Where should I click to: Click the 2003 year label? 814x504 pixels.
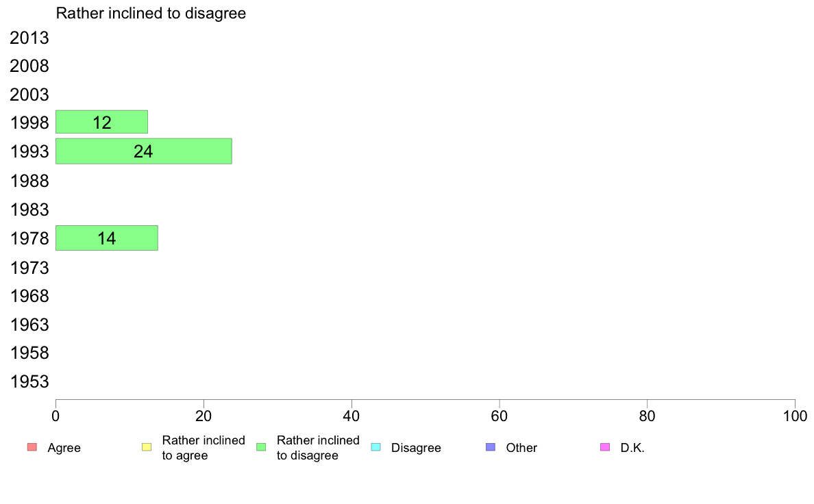[x=29, y=95]
